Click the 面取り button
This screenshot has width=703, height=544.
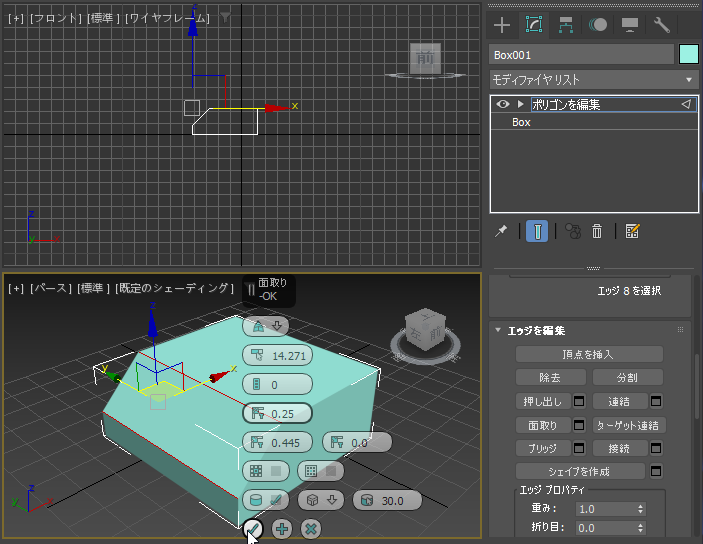pyautogui.click(x=543, y=425)
